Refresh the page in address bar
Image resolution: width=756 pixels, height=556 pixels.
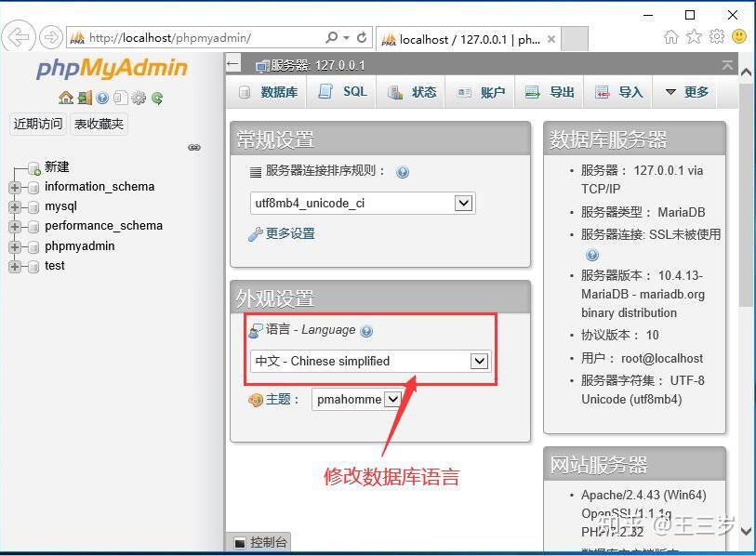tap(362, 37)
